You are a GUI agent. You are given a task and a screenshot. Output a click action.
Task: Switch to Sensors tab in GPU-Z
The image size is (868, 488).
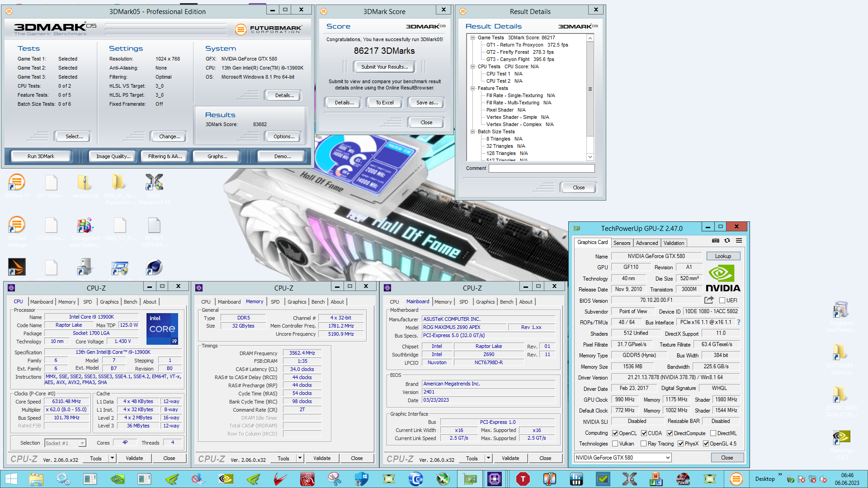622,243
